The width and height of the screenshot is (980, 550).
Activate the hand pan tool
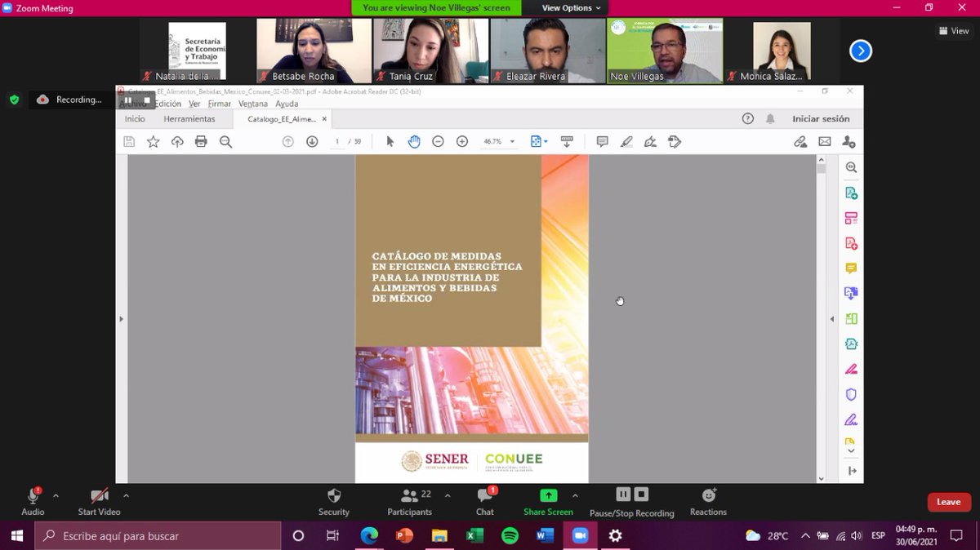coord(414,141)
